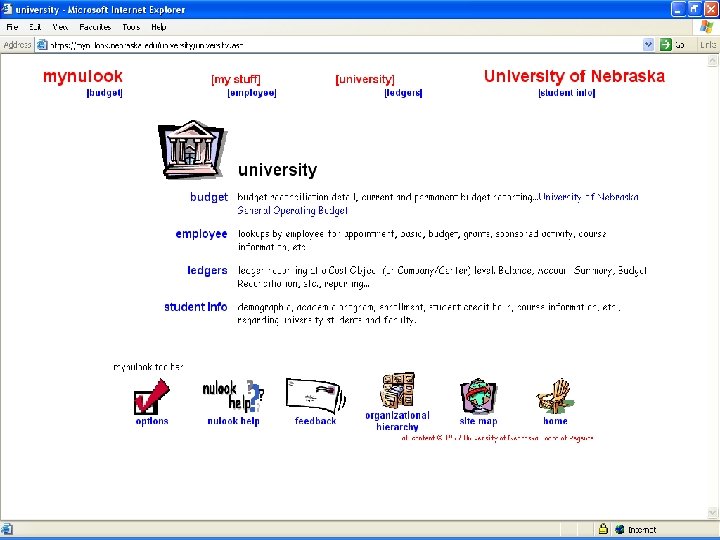720x540 pixels.
Task: Click the home text link
Action: (555, 421)
